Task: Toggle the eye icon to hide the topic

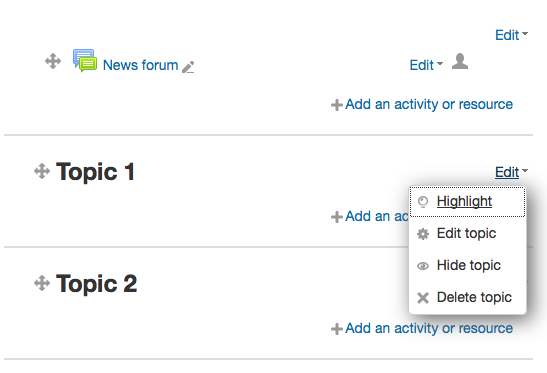Action: click(x=423, y=266)
